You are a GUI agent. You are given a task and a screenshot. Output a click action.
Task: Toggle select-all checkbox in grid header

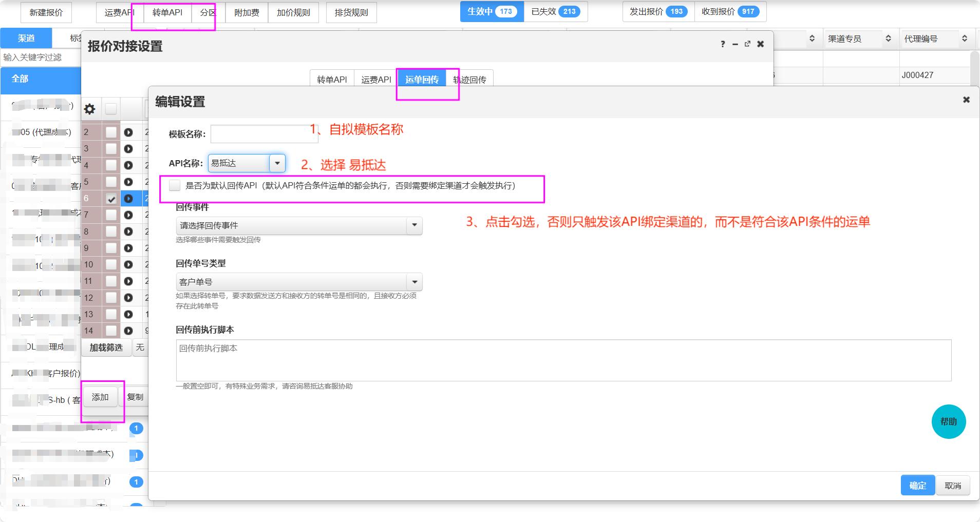(x=111, y=109)
